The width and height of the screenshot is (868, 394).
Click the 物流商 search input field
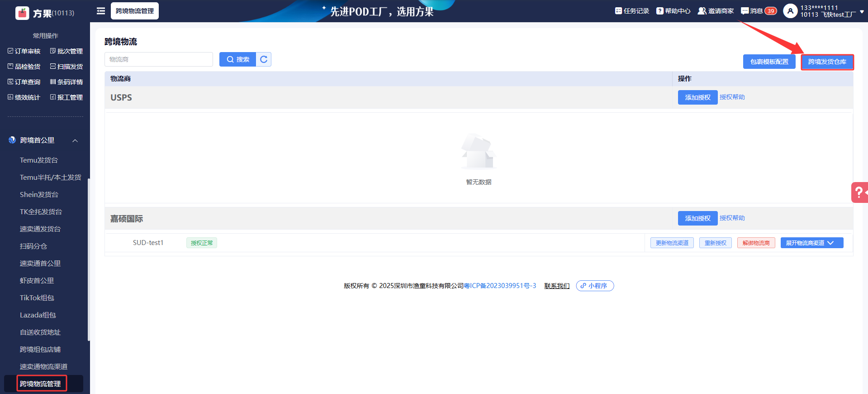coord(158,59)
